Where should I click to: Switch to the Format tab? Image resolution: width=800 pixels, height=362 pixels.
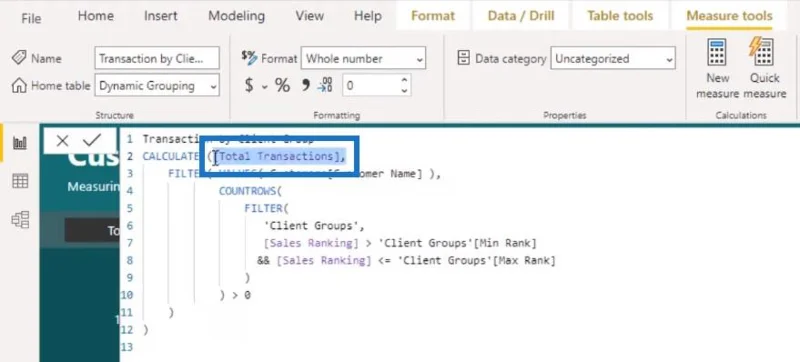pyautogui.click(x=433, y=16)
